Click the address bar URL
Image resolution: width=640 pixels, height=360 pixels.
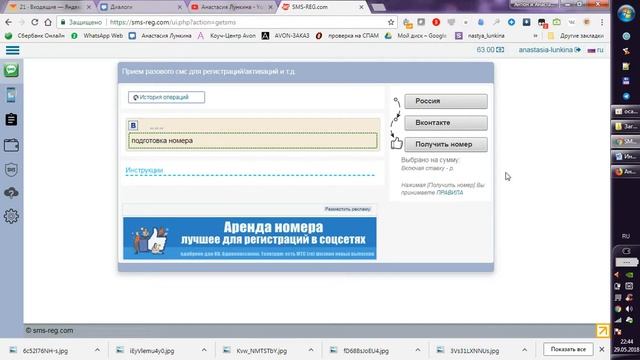[x=173, y=22]
